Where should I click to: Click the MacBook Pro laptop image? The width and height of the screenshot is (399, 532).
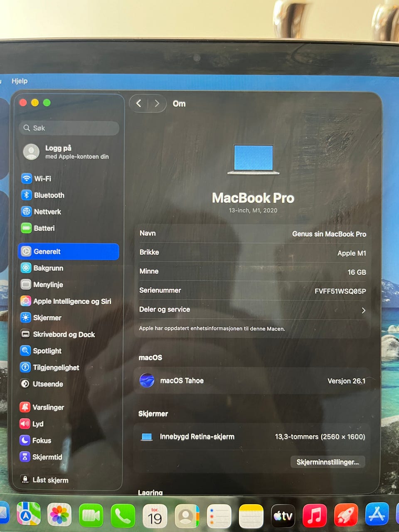tap(254, 159)
